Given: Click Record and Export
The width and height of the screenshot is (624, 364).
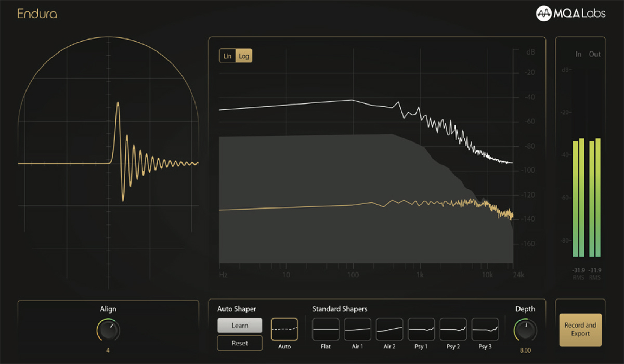Looking at the screenshot, I should point(580,330).
